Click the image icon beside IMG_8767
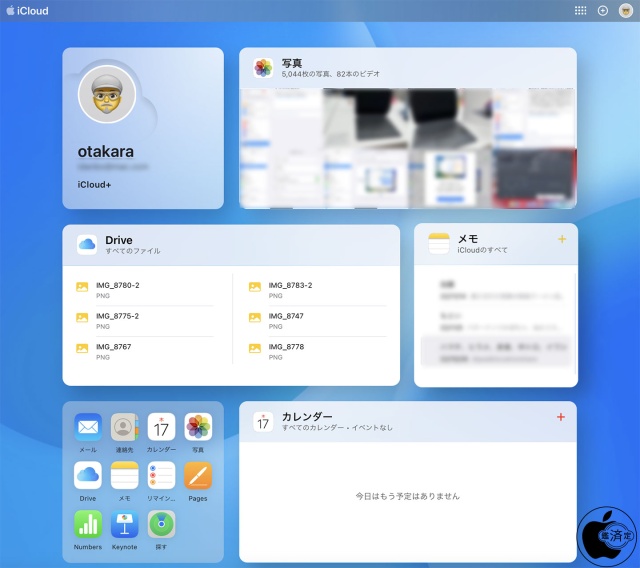Viewport: 640px width, 568px height. (82, 348)
